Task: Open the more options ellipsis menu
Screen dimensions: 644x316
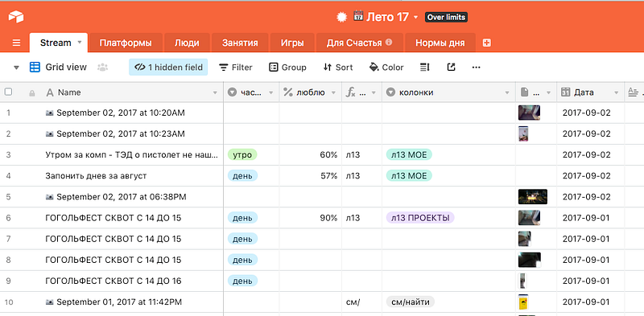Action: point(476,68)
